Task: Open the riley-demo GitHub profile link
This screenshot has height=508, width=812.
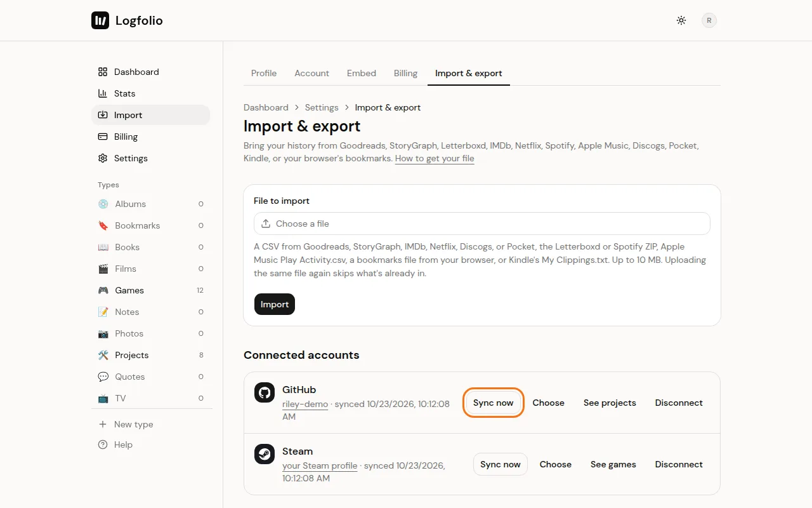Action: (305, 404)
